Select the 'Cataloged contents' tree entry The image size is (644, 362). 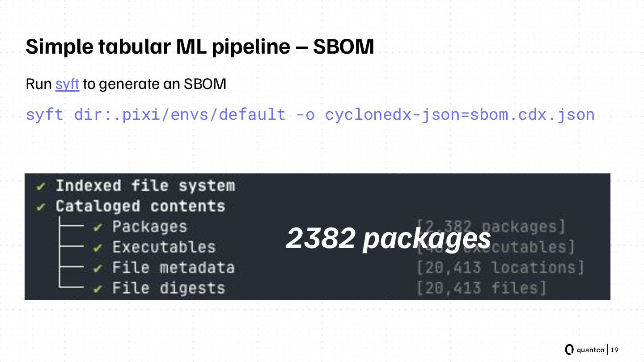[140, 206]
